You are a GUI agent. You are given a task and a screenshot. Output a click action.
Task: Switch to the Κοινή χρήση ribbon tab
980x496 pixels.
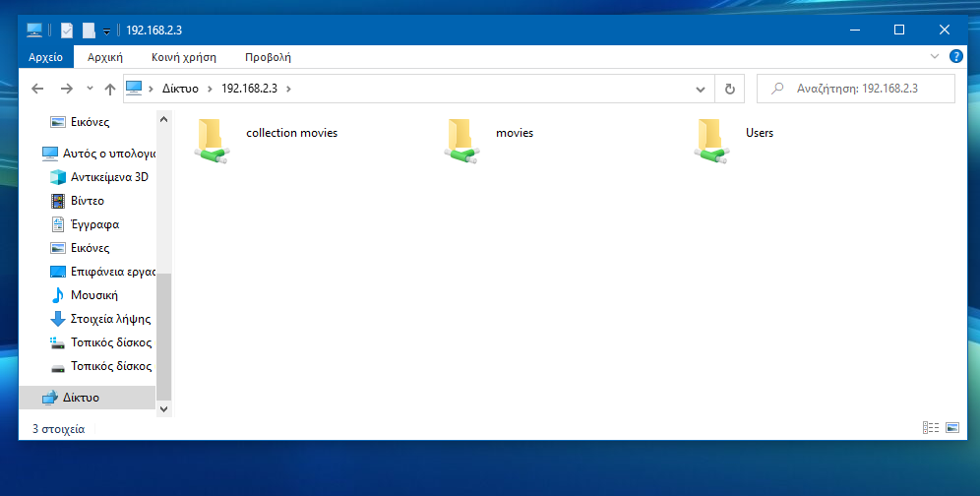point(184,57)
